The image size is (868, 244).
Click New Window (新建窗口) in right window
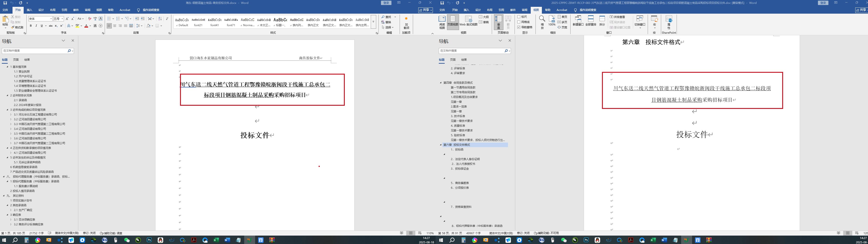pyautogui.click(x=578, y=21)
